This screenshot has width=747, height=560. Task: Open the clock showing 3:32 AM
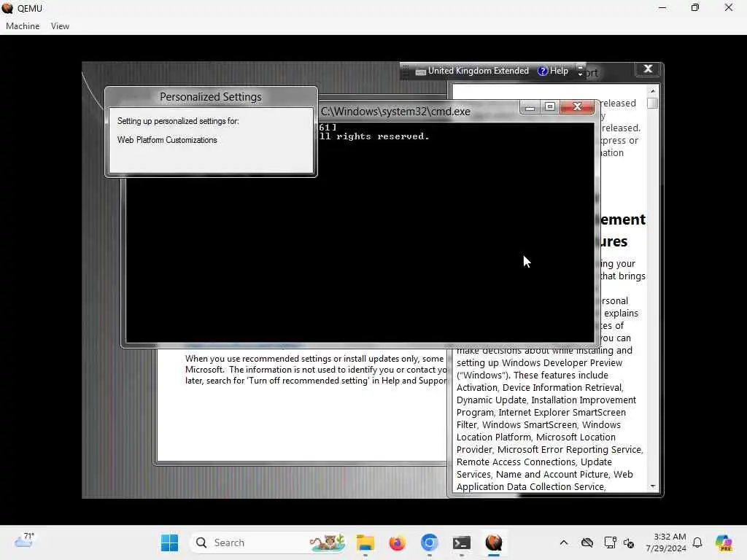coord(665,542)
